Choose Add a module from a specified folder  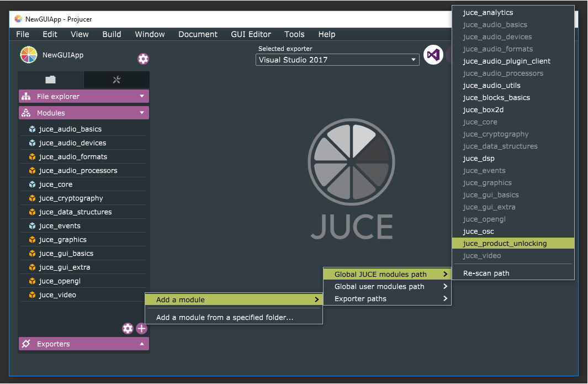coord(234,318)
